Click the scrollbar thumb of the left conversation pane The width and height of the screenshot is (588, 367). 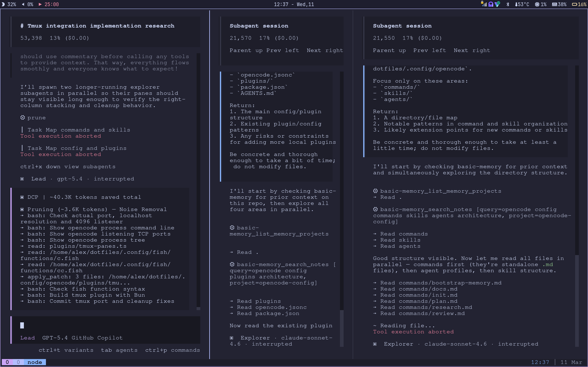tap(198, 308)
